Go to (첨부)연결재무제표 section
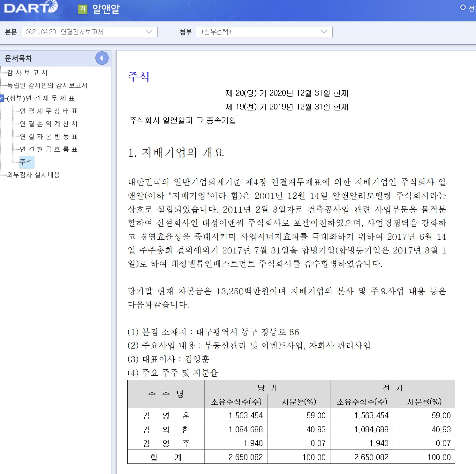Image resolution: width=476 pixels, height=474 pixels. pyautogui.click(x=41, y=98)
